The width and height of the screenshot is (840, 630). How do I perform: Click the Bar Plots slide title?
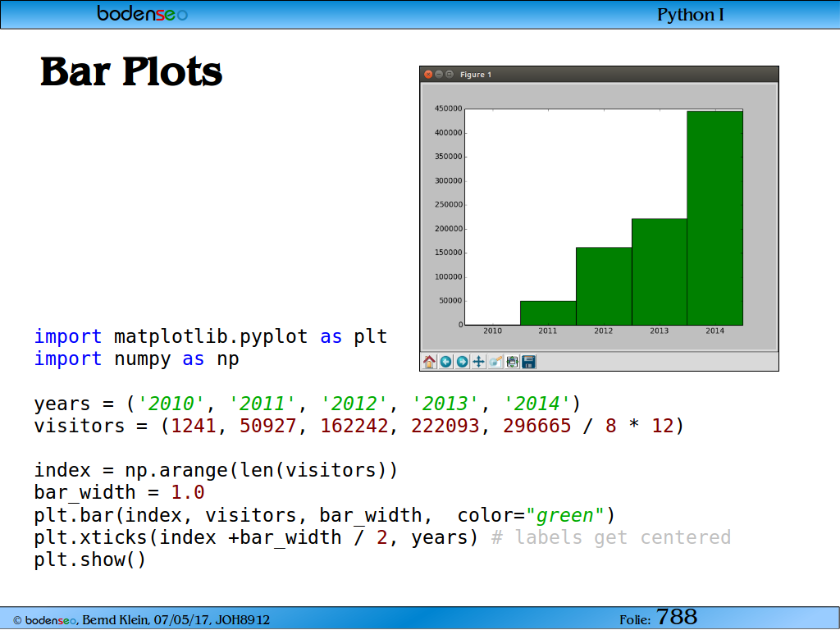[x=131, y=72]
